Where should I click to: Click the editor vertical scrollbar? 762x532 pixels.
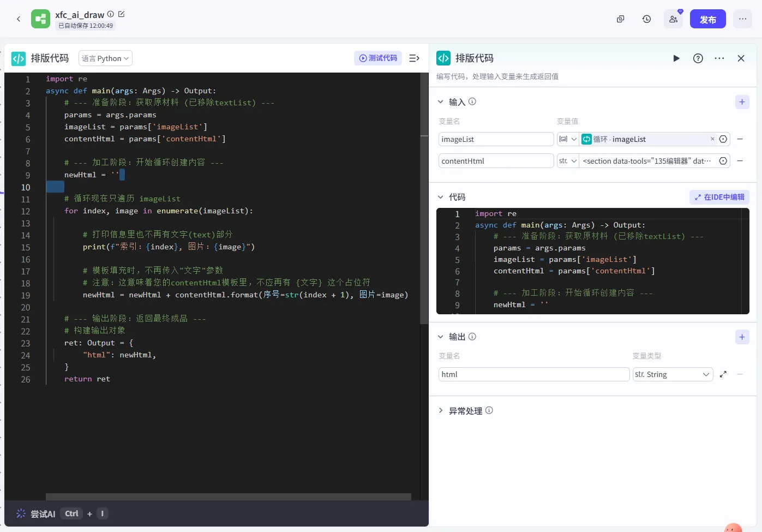click(x=424, y=199)
